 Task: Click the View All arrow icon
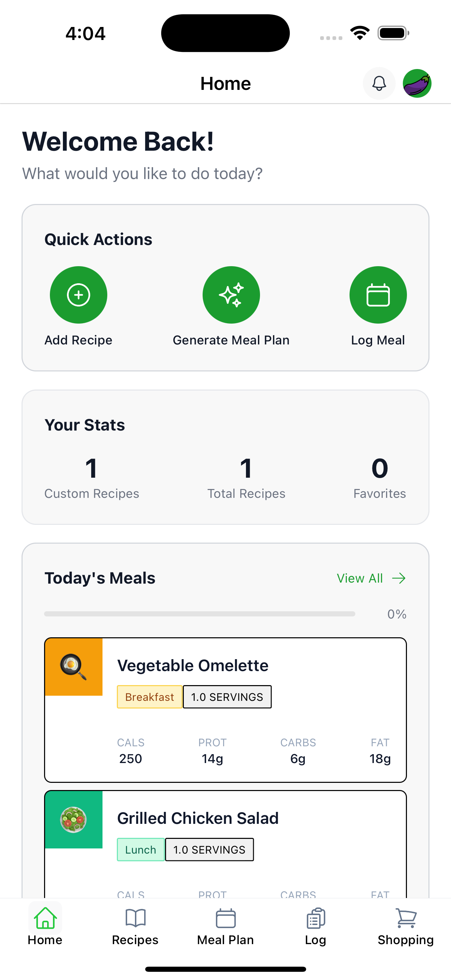tap(399, 578)
